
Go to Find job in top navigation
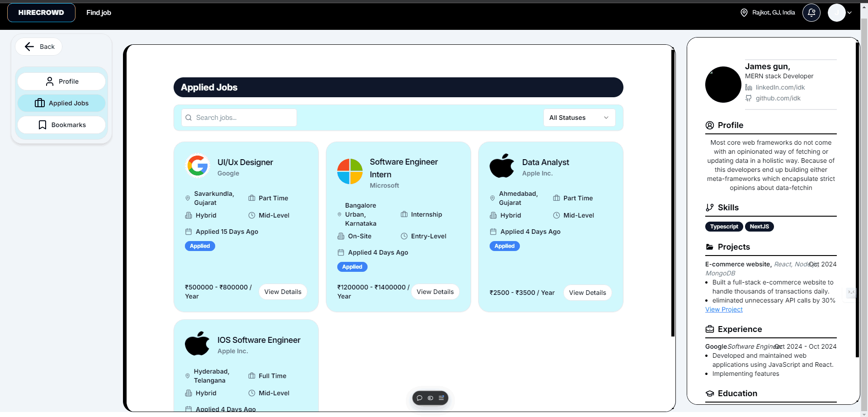[99, 13]
